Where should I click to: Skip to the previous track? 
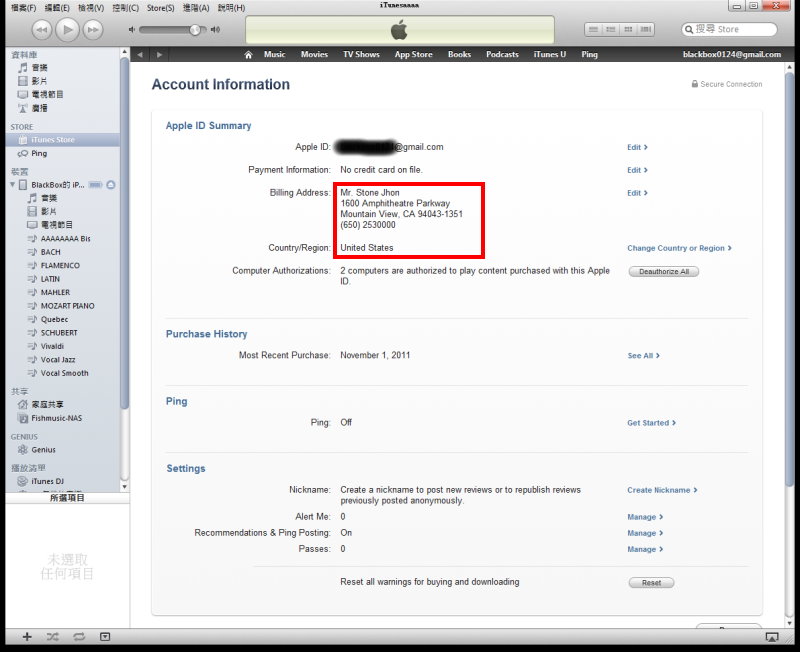42,30
